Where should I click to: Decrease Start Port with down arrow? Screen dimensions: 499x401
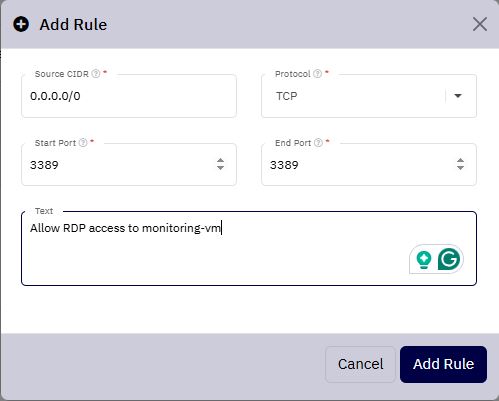[220, 167]
